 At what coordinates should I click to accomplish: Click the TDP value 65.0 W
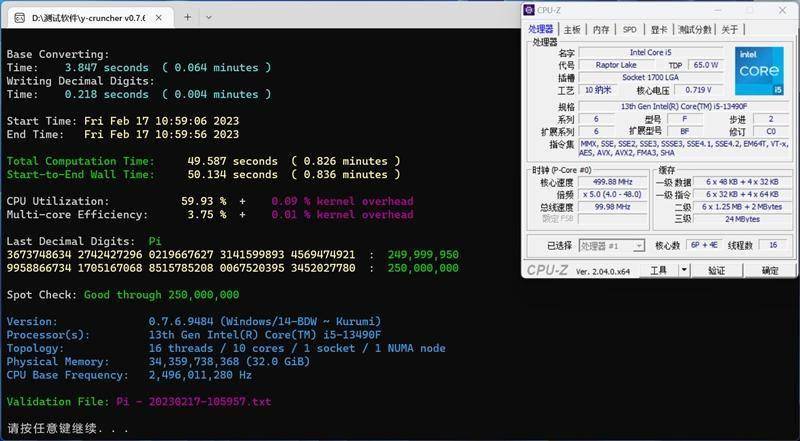pyautogui.click(x=706, y=65)
